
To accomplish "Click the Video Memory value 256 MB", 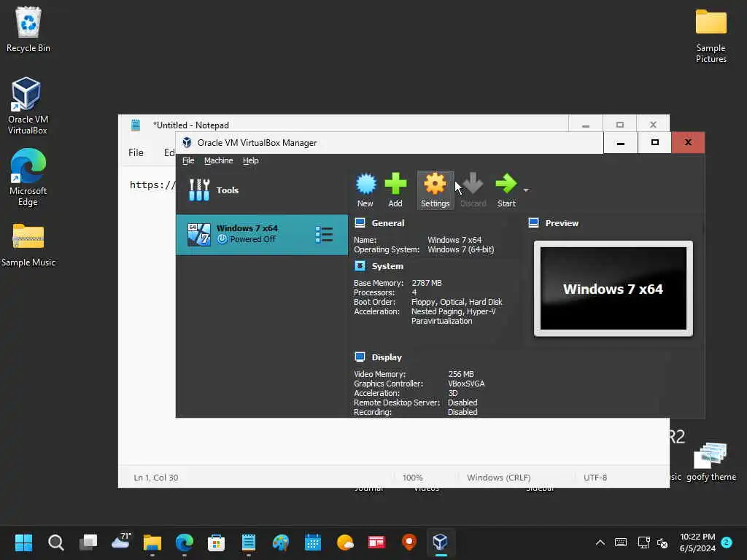I will (x=461, y=374).
